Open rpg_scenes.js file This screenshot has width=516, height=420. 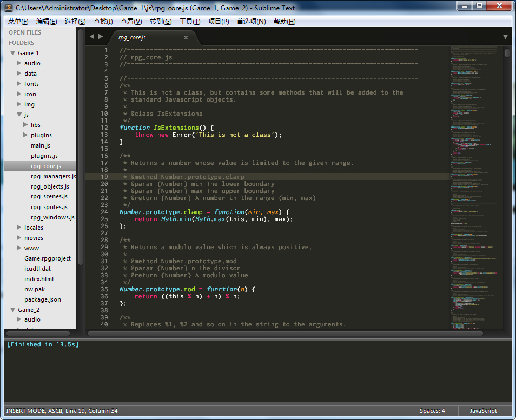[x=49, y=197]
